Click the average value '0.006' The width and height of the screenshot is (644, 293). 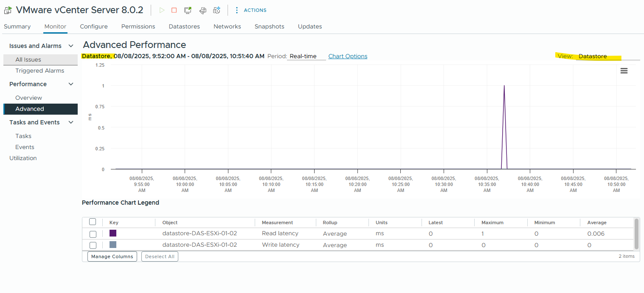[x=596, y=234]
